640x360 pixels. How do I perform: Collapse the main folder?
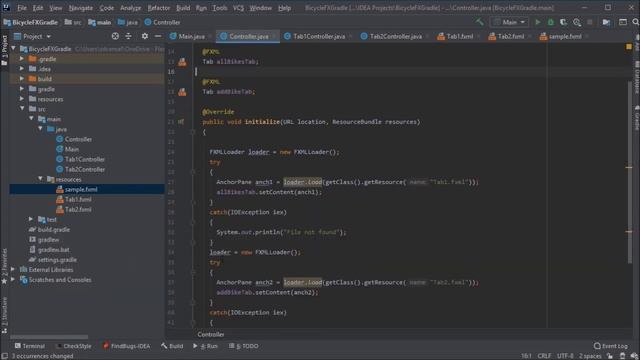[31, 119]
